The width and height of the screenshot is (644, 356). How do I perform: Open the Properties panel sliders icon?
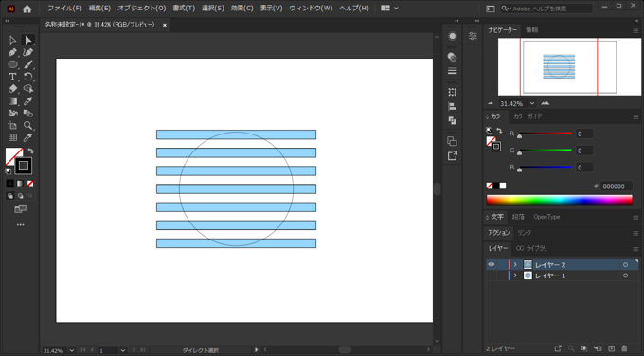coord(473,36)
